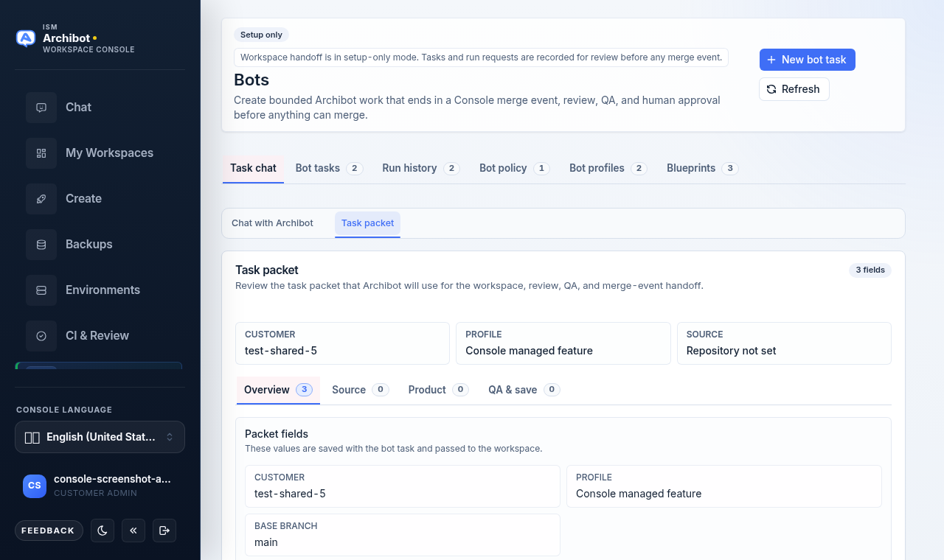
Task: Open the Bot policy tab
Action: point(515,168)
